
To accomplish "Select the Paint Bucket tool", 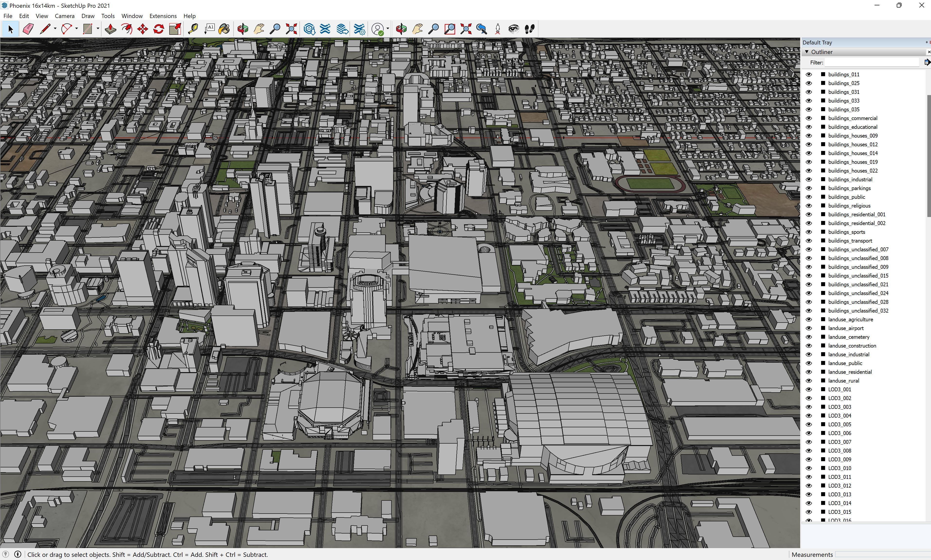I will (224, 29).
